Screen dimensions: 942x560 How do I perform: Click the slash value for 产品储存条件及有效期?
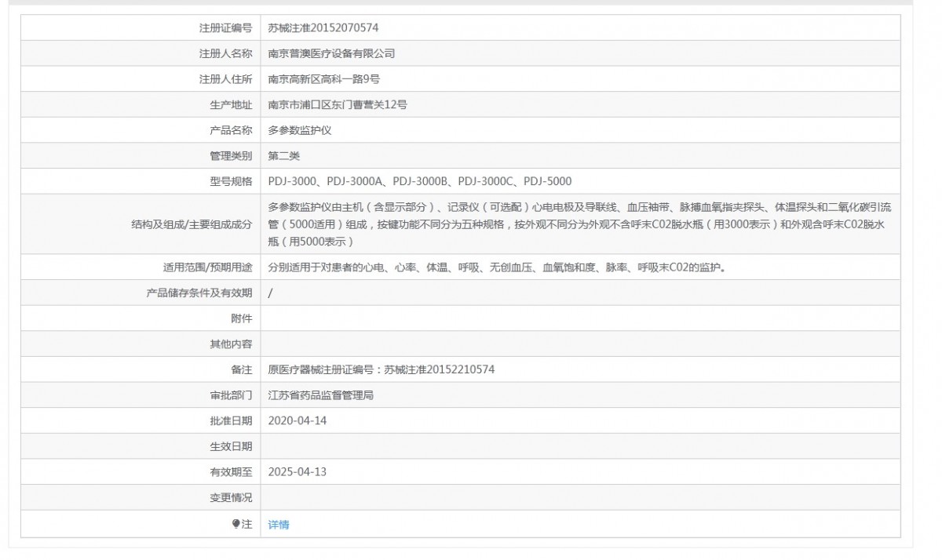point(271,293)
